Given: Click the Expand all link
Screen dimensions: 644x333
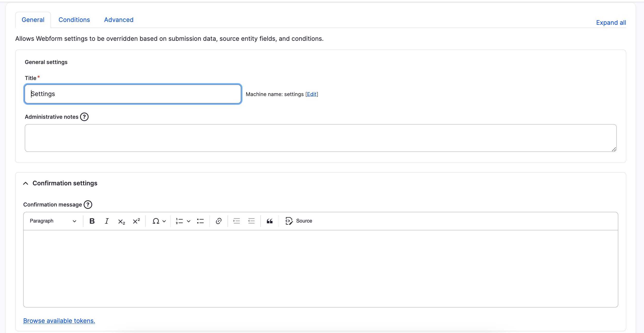Looking at the screenshot, I should pos(611,23).
